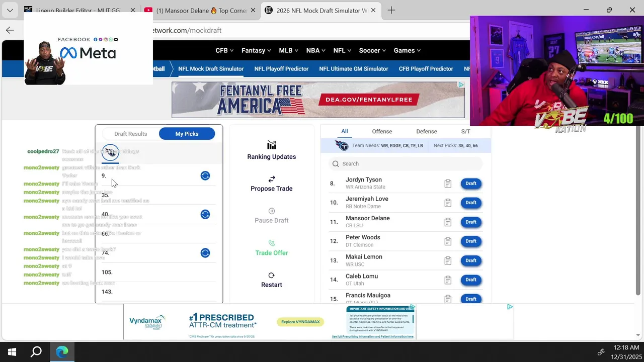This screenshot has width=644, height=362.
Task: Click the Pause Draft circle icon
Action: tap(272, 211)
